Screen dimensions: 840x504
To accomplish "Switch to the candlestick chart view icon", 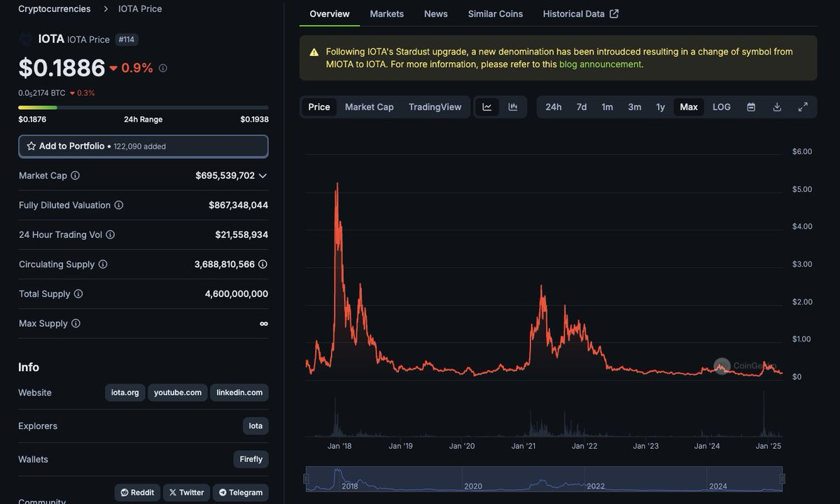I will pos(513,107).
